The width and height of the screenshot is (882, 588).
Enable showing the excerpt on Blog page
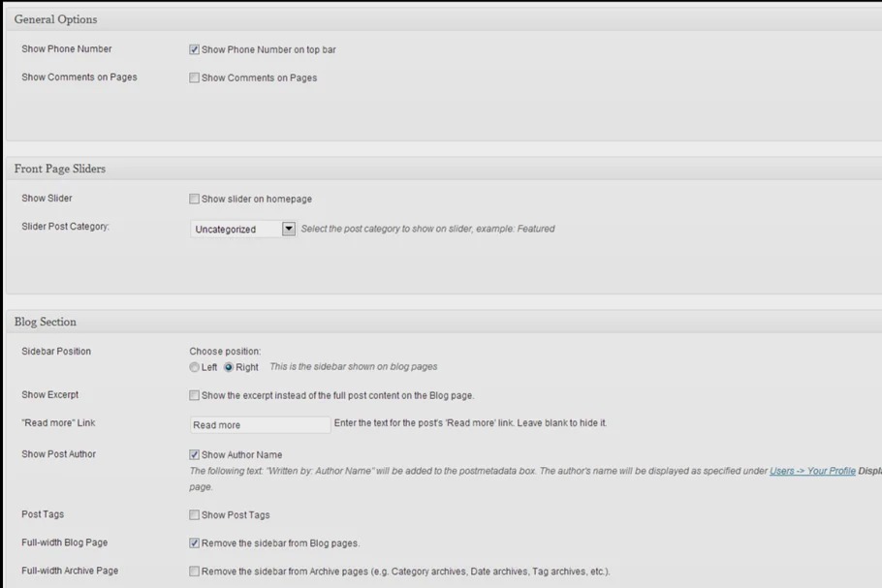195,395
